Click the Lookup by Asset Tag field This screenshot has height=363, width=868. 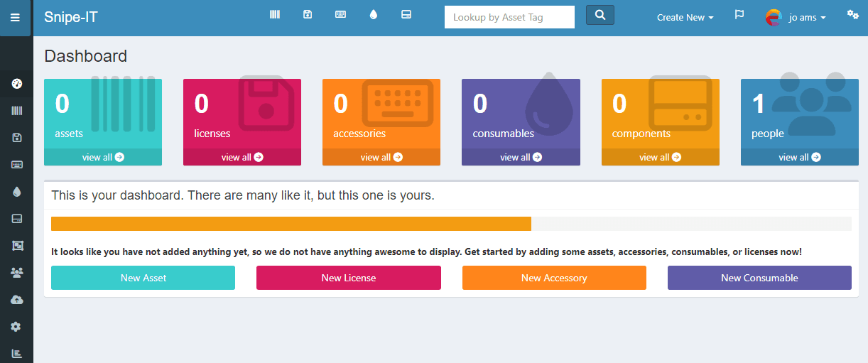pos(509,17)
